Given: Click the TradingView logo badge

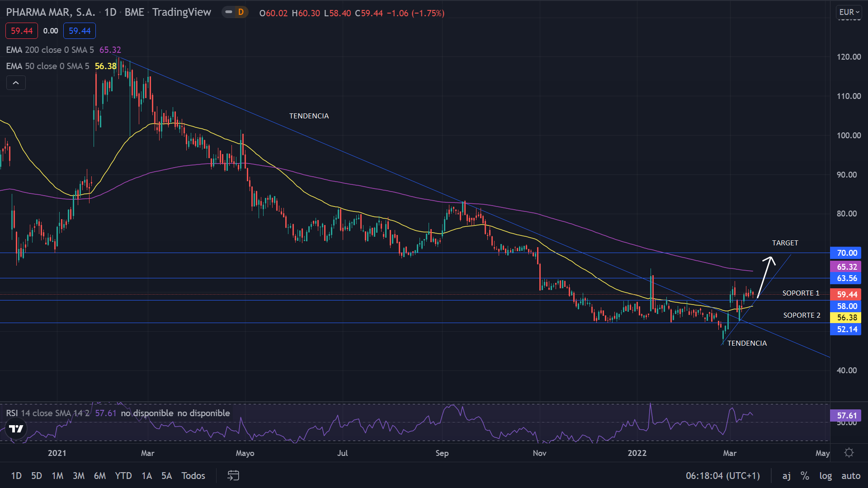Looking at the screenshot, I should (16, 428).
